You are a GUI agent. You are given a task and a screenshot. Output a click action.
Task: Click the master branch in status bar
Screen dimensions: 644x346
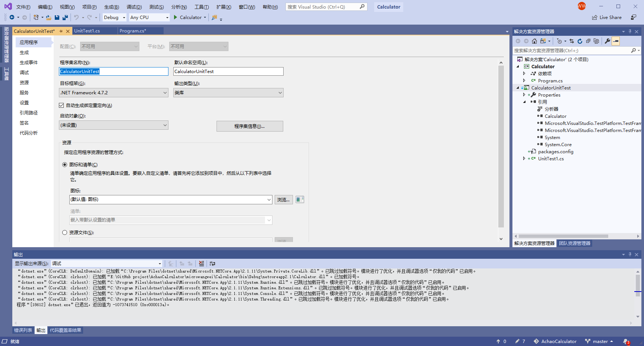point(599,341)
